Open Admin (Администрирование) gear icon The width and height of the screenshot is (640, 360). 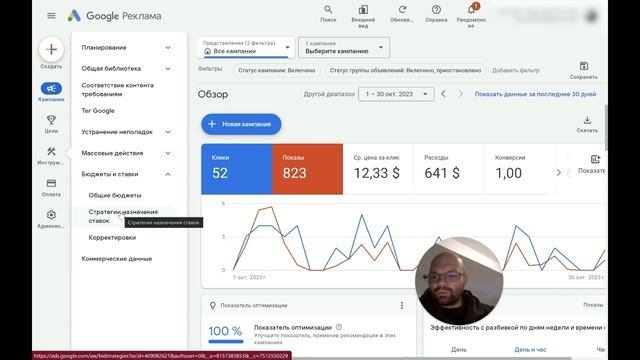(51, 219)
